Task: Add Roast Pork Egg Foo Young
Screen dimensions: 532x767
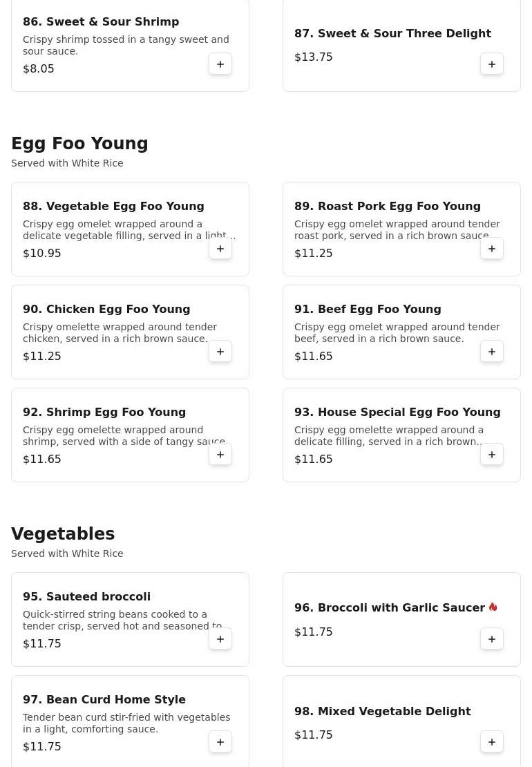Action: click(x=492, y=249)
